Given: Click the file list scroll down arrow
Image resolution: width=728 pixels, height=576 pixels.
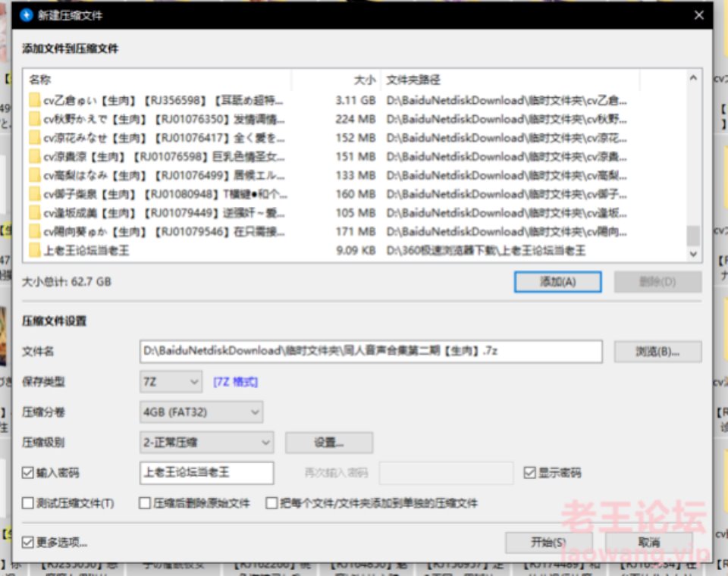Looking at the screenshot, I should coord(693,254).
